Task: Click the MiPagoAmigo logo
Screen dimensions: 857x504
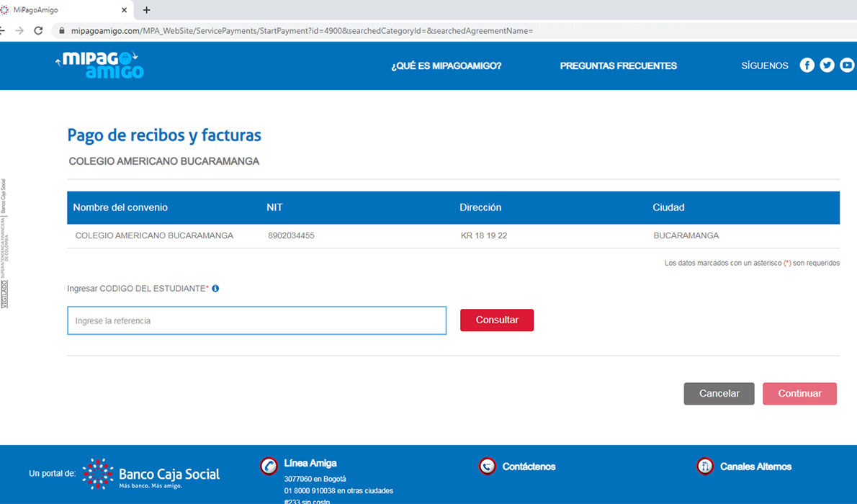Action: 100,65
